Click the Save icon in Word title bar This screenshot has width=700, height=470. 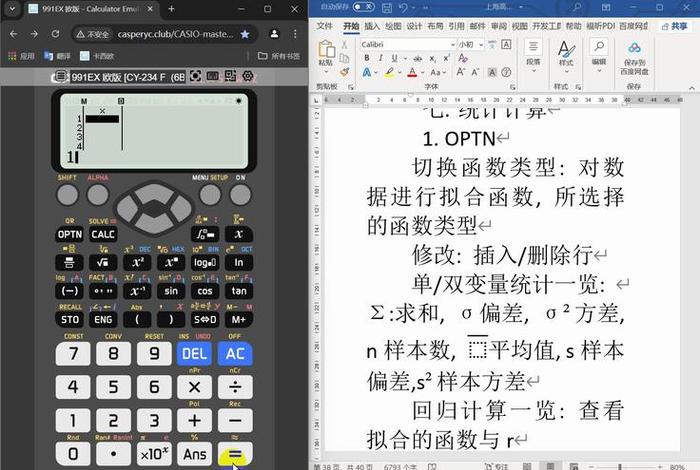pos(387,8)
